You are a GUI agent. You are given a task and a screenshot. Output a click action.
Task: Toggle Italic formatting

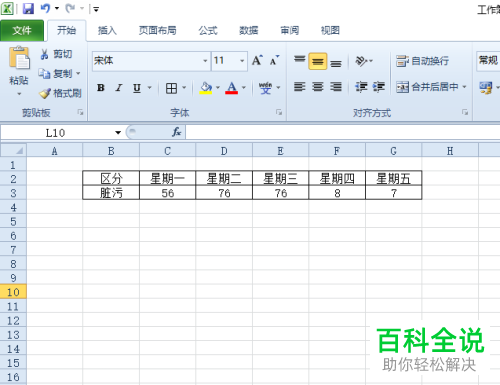click(x=119, y=88)
